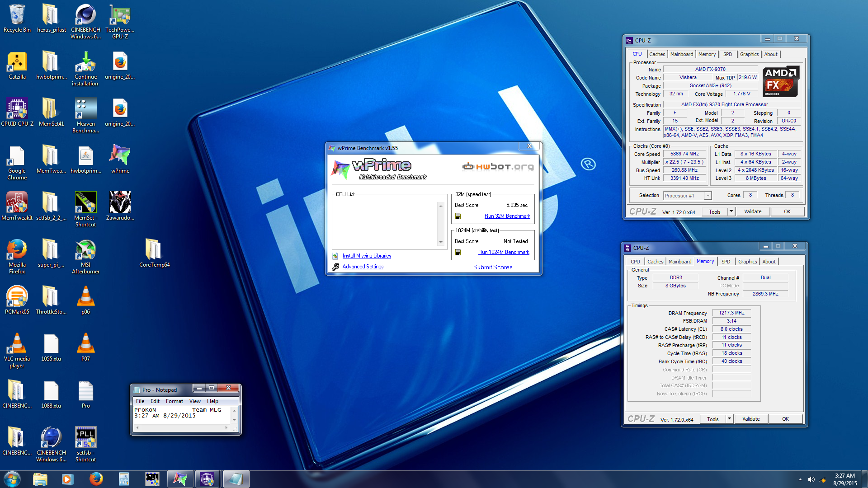Open the MemSet - Shortcut icon
The height and width of the screenshot is (488, 868).
pos(85,209)
